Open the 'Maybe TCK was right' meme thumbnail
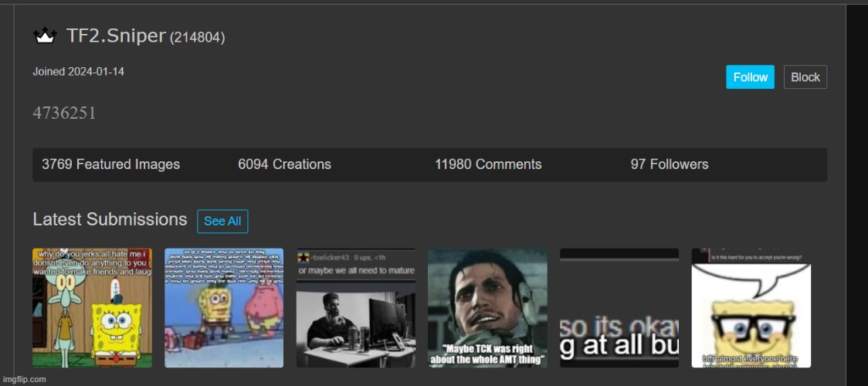 (487, 307)
